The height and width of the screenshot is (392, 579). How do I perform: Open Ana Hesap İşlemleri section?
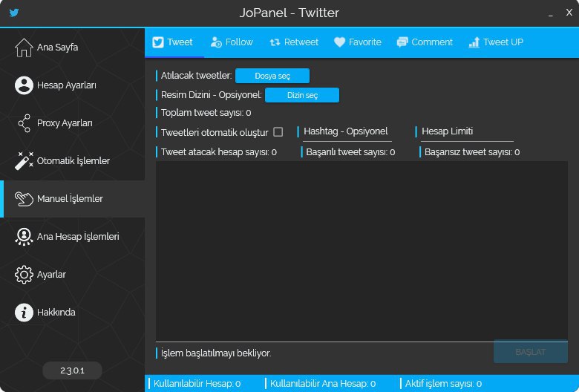[x=73, y=236]
